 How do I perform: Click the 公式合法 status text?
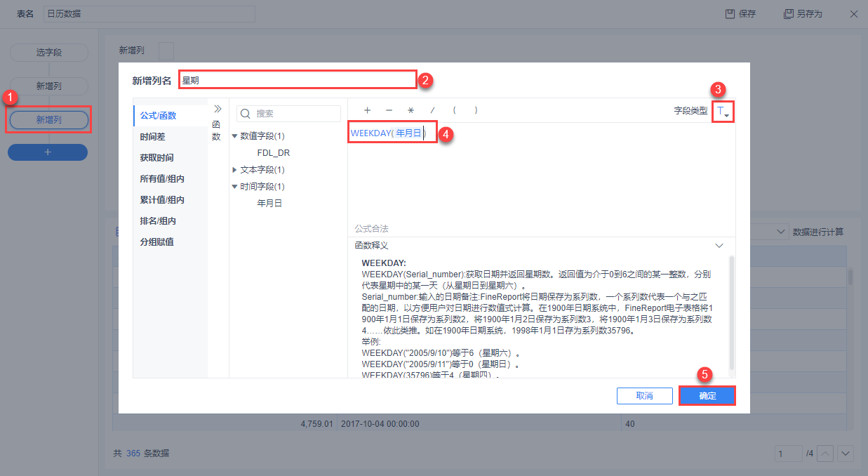tap(371, 229)
